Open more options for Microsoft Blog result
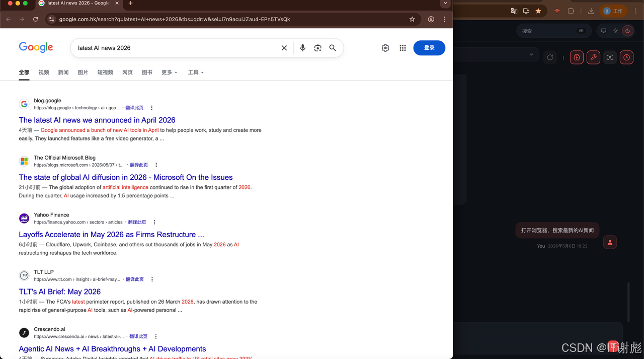This screenshot has height=359, width=644. 156,165
